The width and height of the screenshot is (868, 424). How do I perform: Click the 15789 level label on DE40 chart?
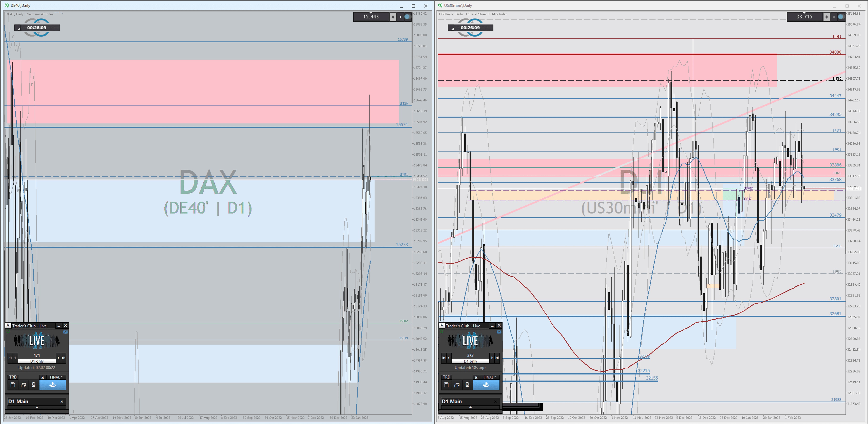pos(403,39)
